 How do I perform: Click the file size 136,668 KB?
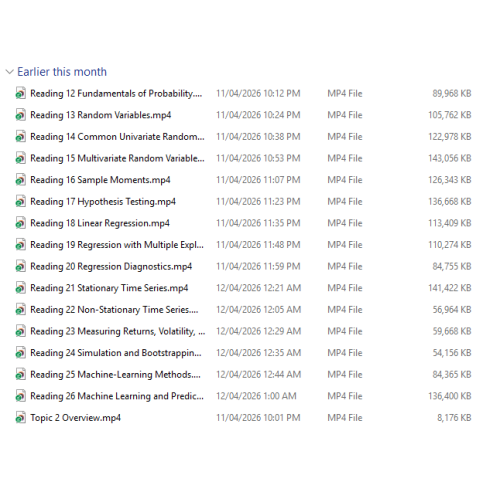click(x=450, y=201)
